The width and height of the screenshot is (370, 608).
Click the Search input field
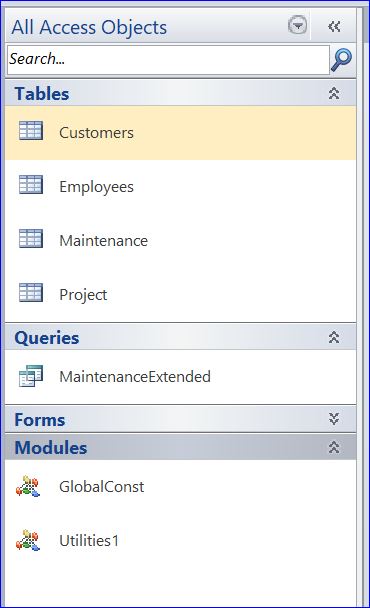(x=168, y=60)
